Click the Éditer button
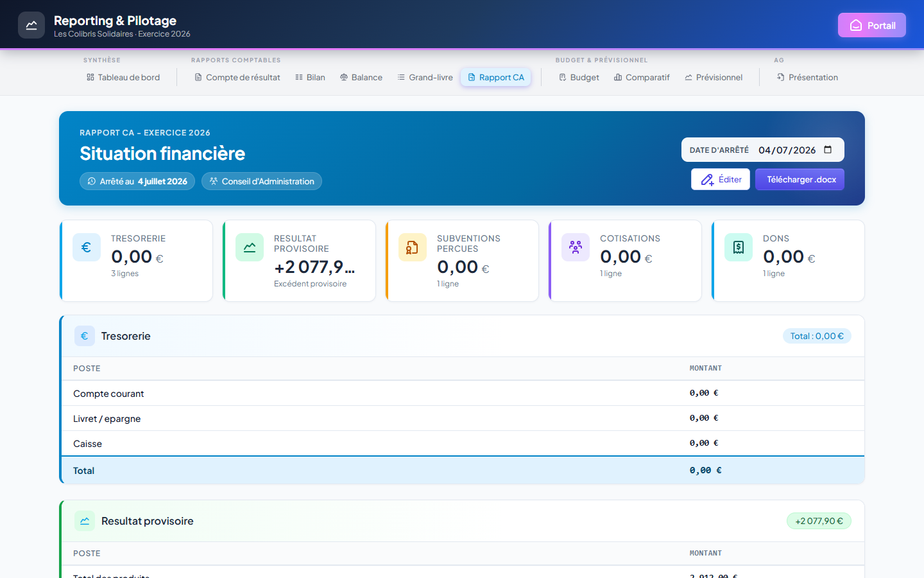Viewport: 924px width, 578px height. coord(721,179)
